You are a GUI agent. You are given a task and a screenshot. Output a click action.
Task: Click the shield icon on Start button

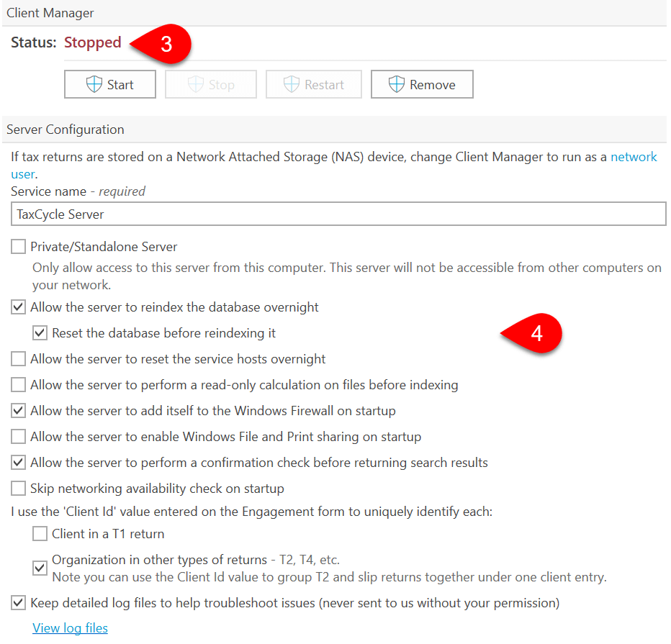tap(94, 84)
